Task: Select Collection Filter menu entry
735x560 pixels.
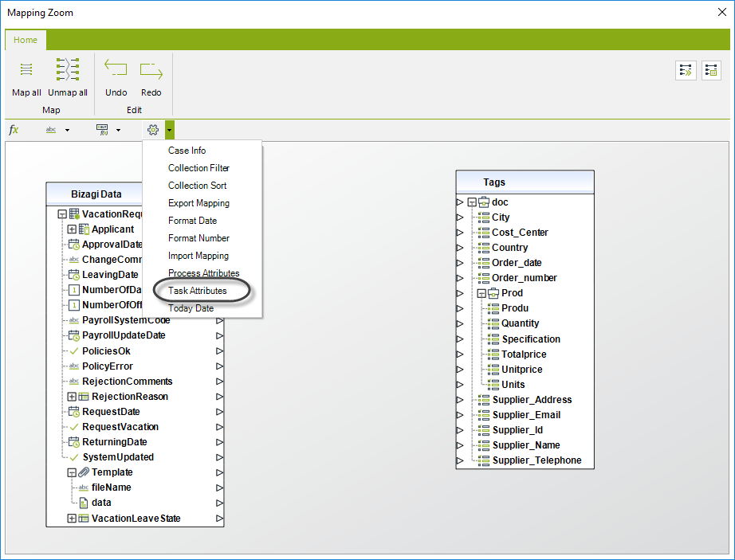Action: [x=198, y=167]
